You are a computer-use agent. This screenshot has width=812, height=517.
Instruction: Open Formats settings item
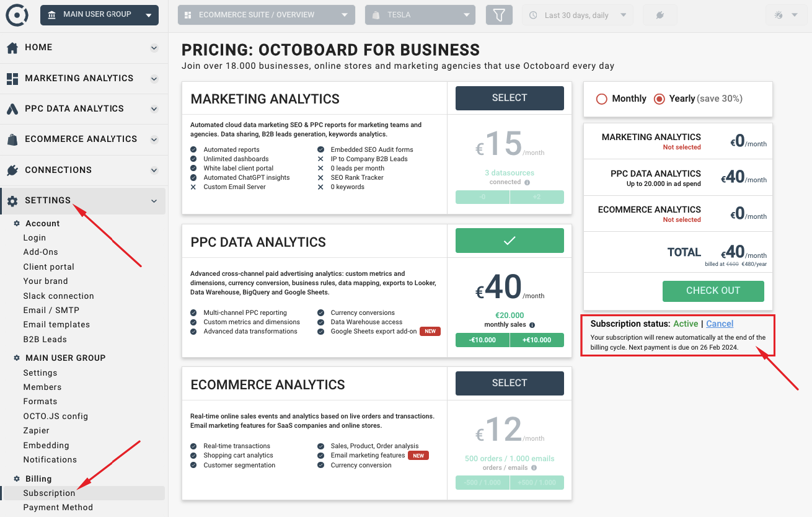click(x=40, y=401)
